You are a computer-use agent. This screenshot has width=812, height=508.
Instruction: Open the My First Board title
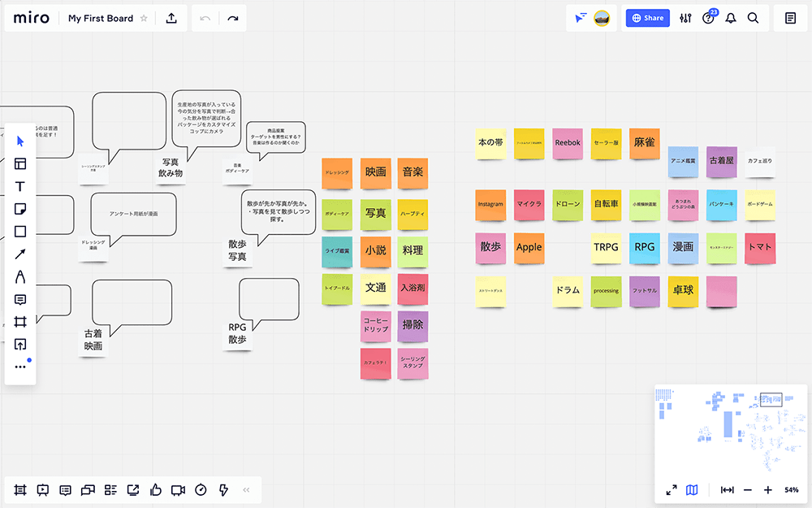tap(101, 18)
